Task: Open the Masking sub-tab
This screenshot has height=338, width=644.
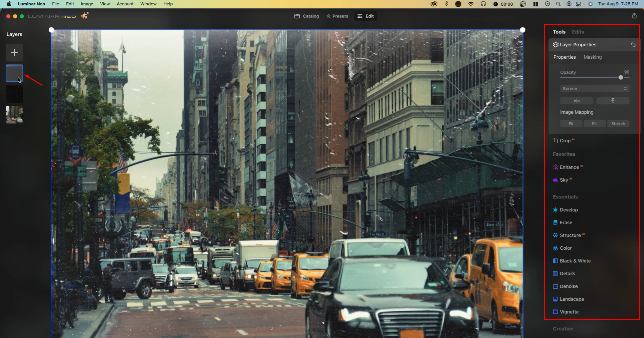Action: tap(593, 57)
